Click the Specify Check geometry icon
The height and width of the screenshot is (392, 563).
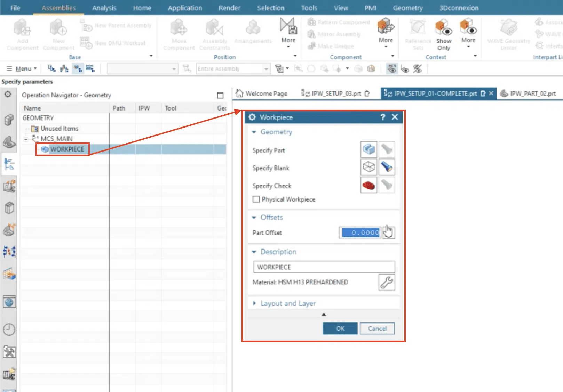click(x=368, y=186)
